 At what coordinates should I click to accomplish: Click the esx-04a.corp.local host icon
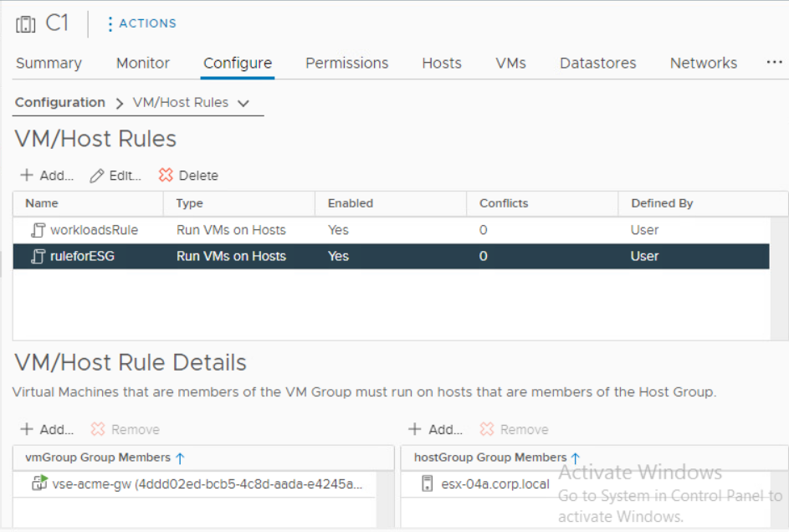point(427,483)
